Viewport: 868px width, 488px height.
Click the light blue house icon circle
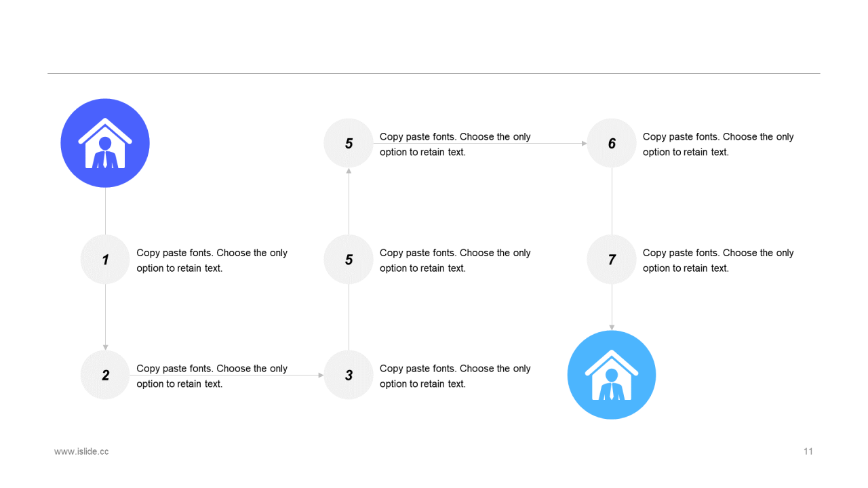pyautogui.click(x=612, y=375)
